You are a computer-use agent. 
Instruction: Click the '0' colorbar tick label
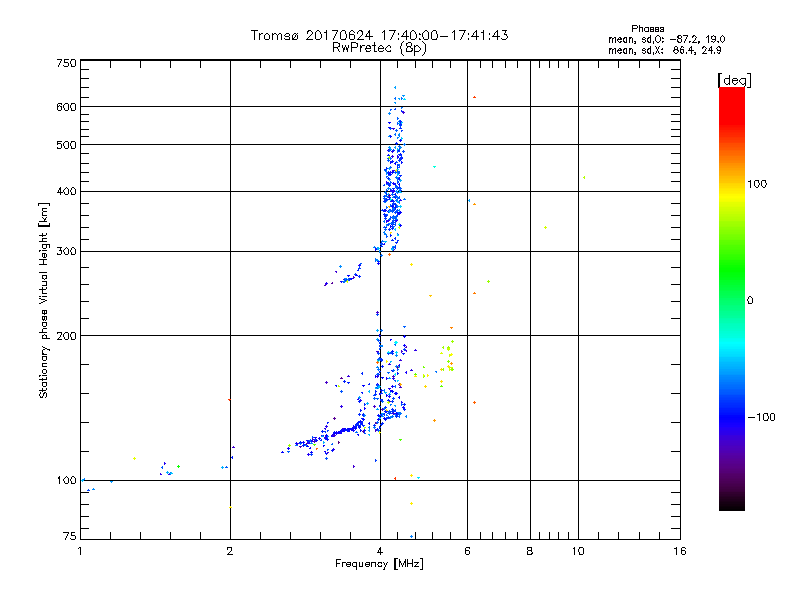pos(750,301)
